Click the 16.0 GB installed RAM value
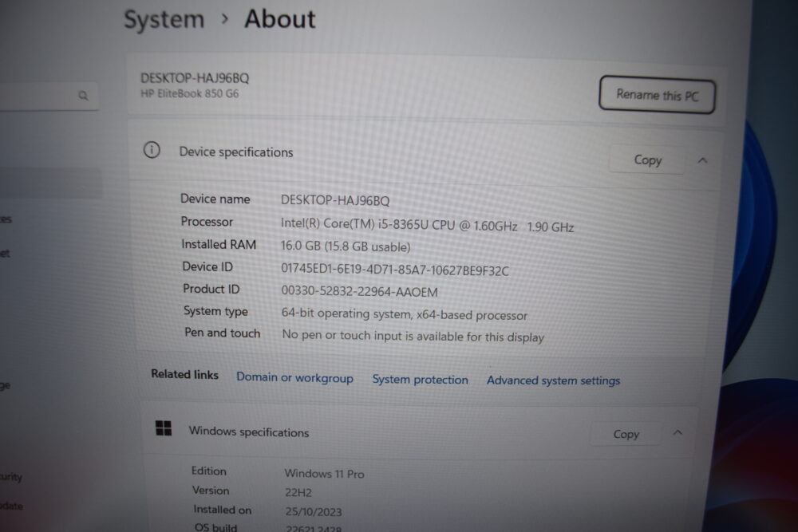Screen dimensions: 798x532 coord(345,246)
